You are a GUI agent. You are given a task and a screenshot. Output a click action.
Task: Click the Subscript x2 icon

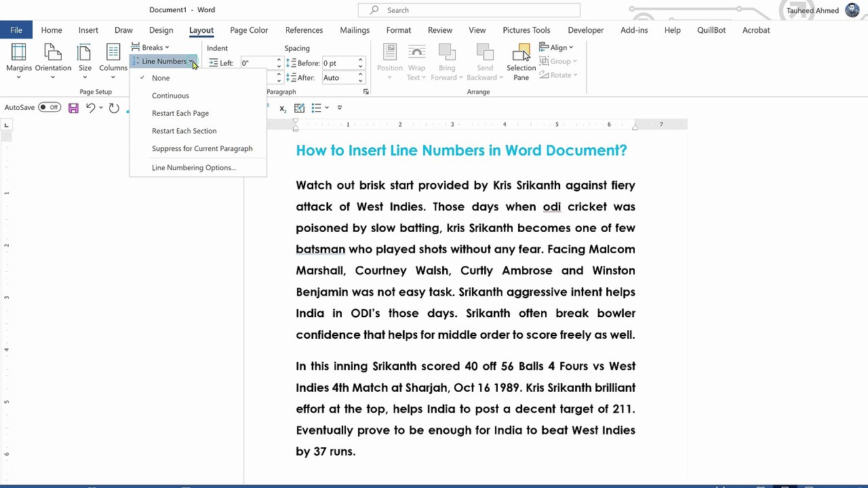point(283,108)
